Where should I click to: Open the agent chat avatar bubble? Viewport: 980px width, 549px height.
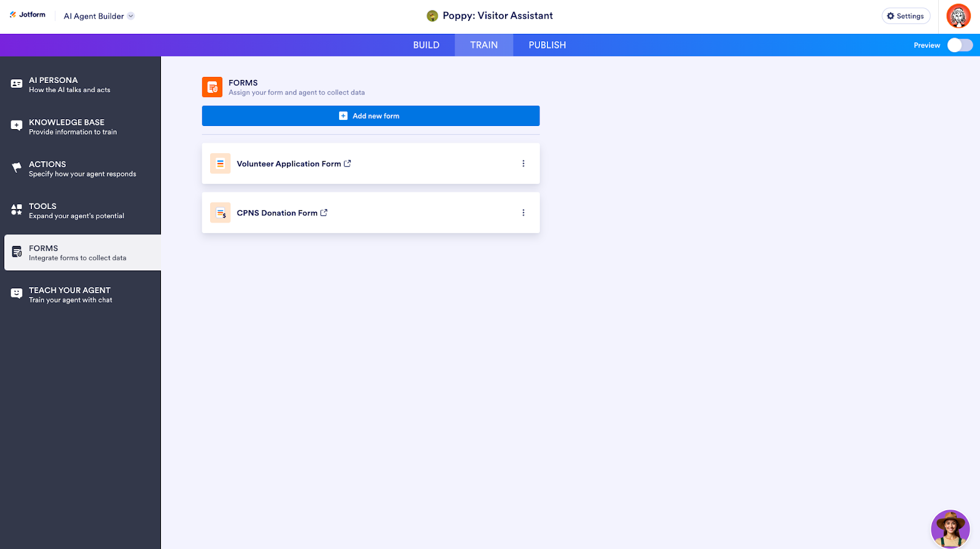[950, 529]
